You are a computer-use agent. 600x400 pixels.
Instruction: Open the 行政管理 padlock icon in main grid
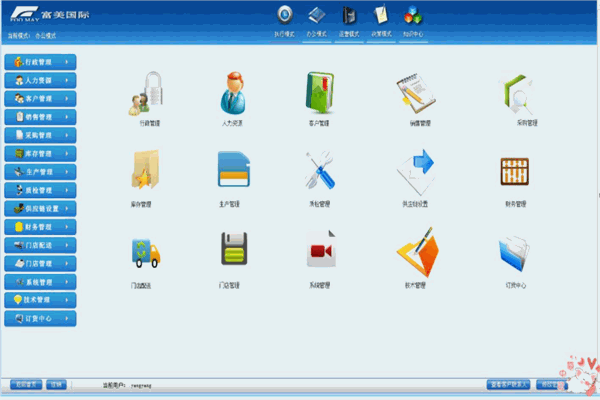[146, 93]
